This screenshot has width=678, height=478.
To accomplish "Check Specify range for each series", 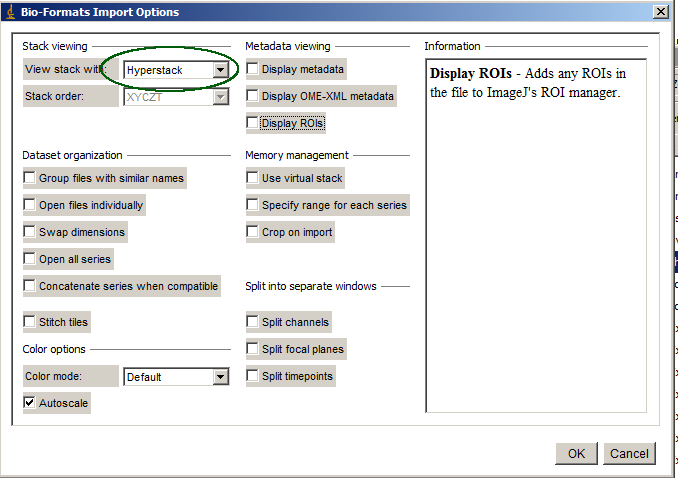I will (x=253, y=205).
